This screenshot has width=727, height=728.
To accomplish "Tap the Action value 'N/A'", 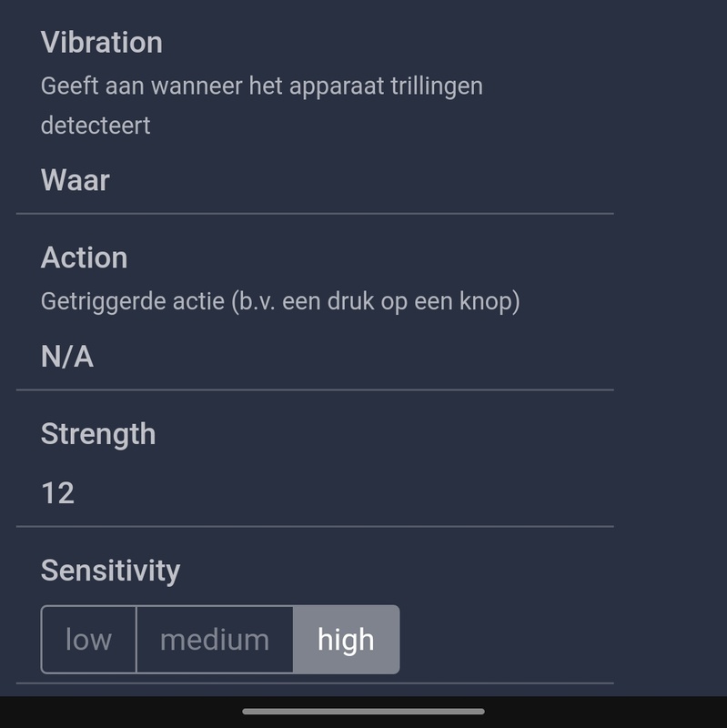I will pyautogui.click(x=66, y=357).
